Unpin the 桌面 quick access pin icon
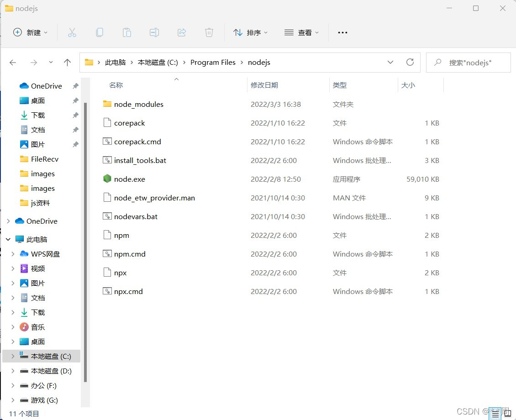 (75, 100)
